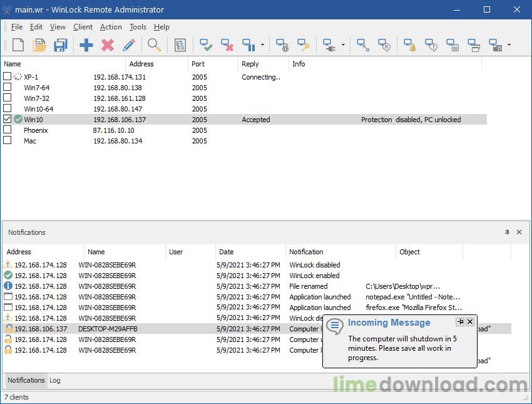Sort notifications by User column header
Viewport: 532px width, 404px height.
[190, 252]
